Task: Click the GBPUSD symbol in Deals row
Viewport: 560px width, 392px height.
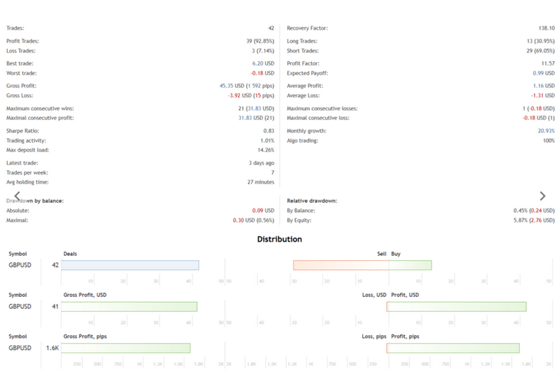Action: [x=20, y=265]
